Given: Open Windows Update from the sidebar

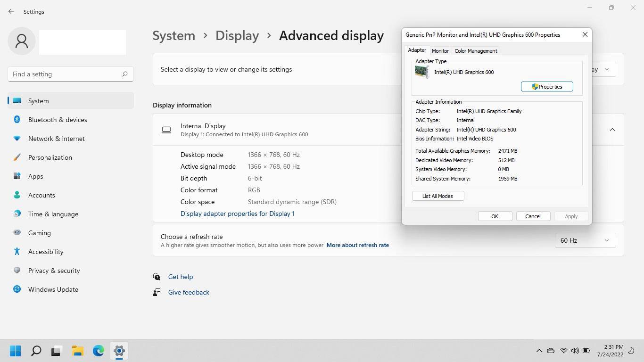Looking at the screenshot, I should pos(53,289).
